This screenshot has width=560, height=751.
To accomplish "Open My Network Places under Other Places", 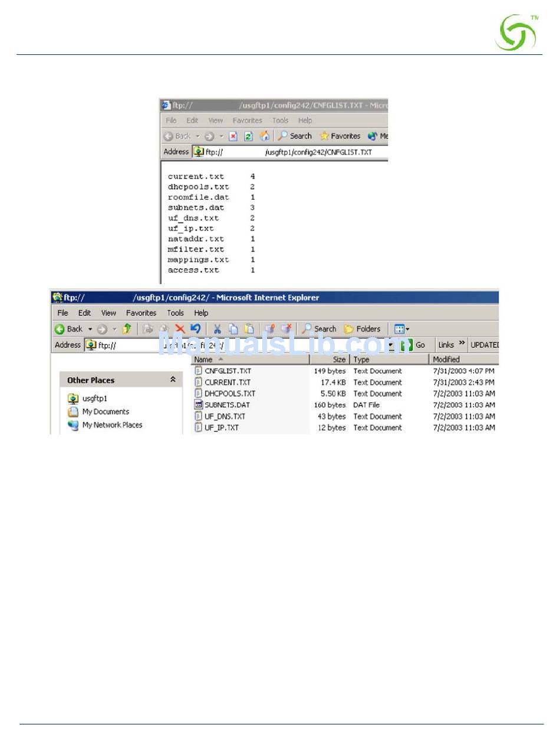I will coord(105,425).
